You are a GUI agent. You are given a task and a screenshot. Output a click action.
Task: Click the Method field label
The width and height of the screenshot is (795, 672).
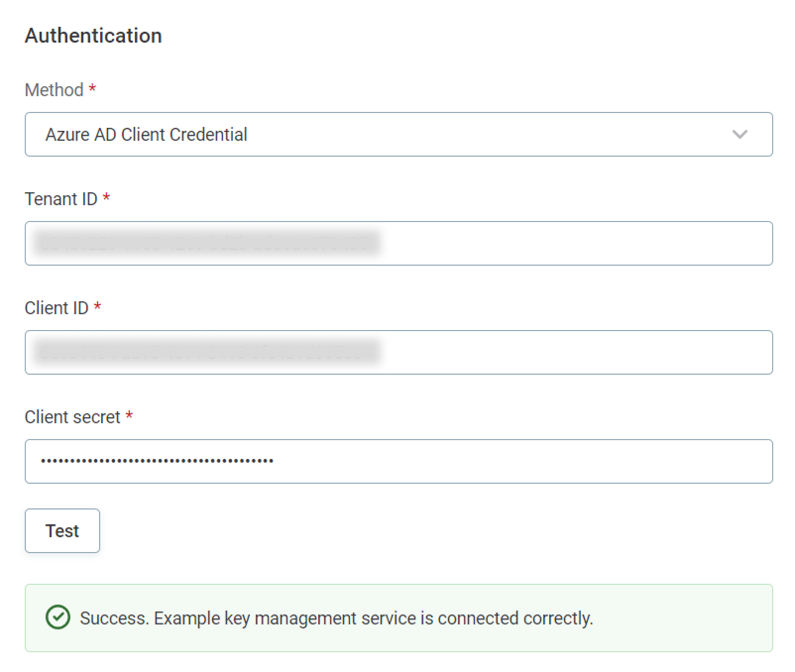coord(54,90)
